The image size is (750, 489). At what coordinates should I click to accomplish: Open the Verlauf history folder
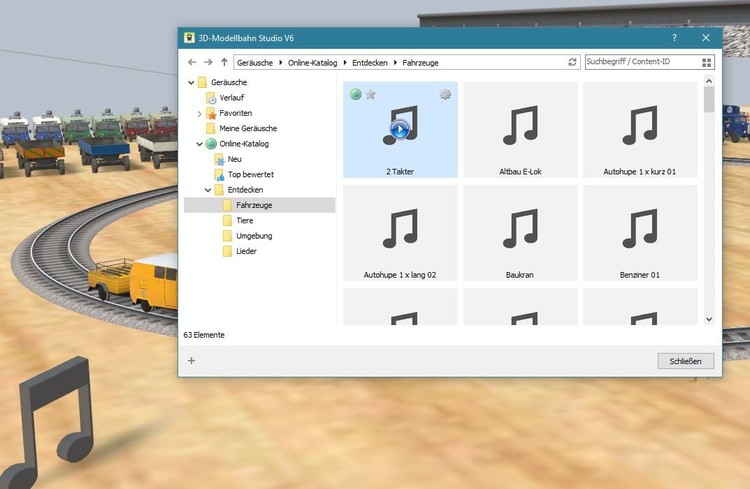[x=225, y=98]
